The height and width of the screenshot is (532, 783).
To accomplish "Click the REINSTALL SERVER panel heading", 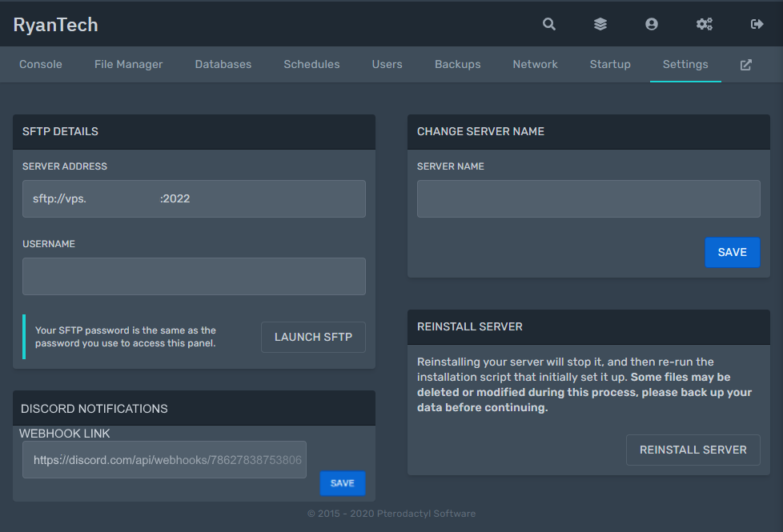I will pos(470,327).
